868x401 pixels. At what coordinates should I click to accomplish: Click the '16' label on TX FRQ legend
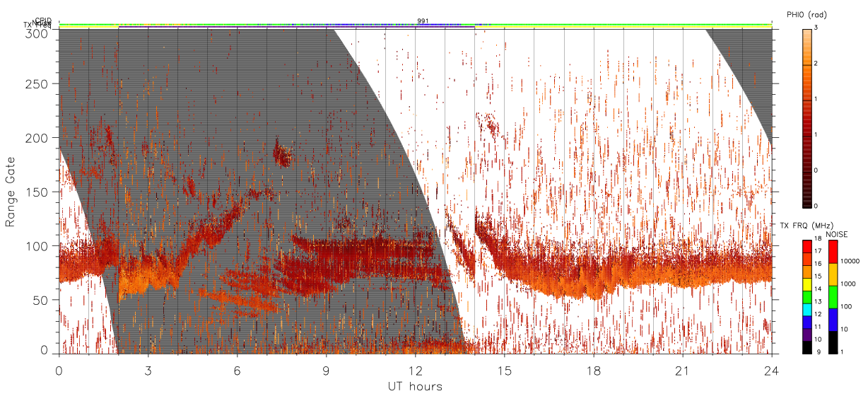pos(818,263)
